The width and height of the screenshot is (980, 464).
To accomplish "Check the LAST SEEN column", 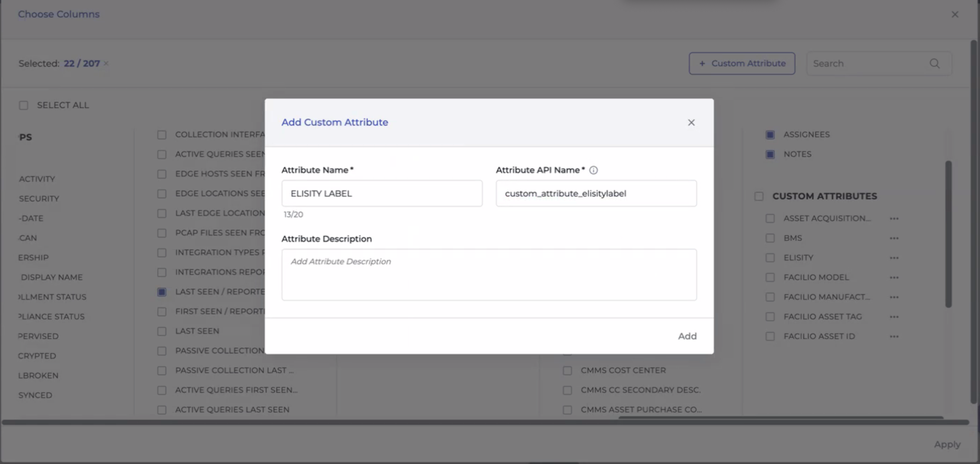I will [x=162, y=331].
